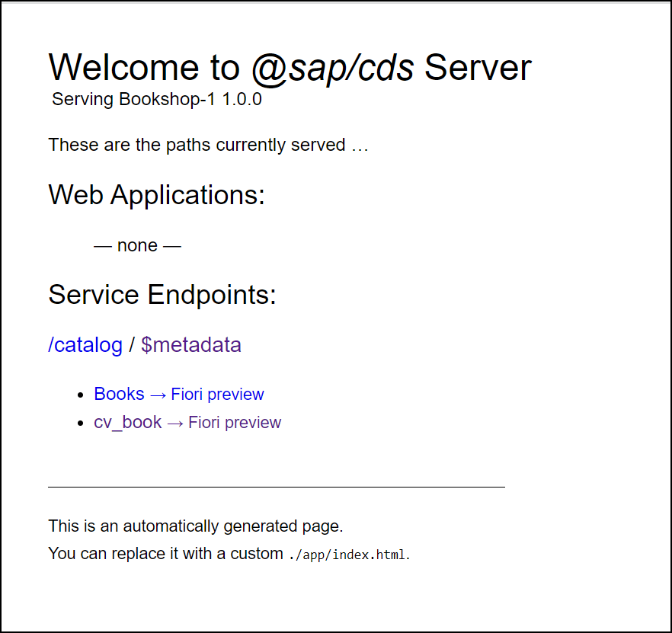Select the '— none —' text
The image size is (672, 633).
point(138,245)
